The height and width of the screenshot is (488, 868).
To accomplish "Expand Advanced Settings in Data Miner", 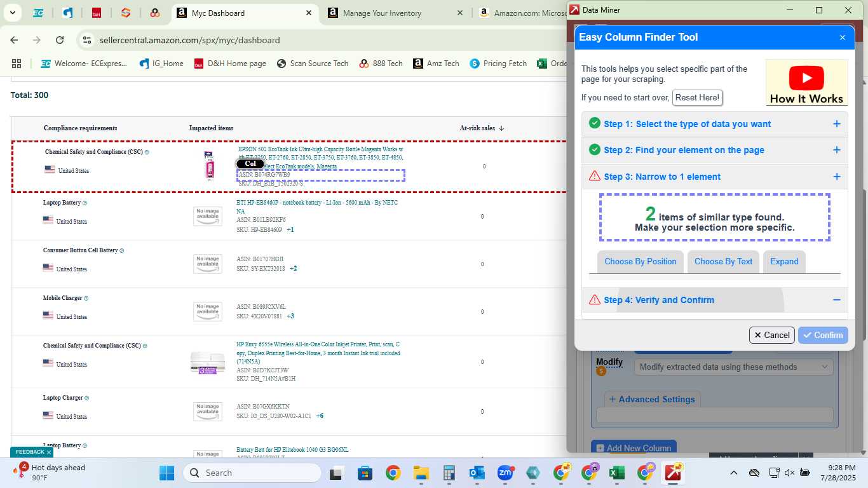I will pyautogui.click(x=652, y=399).
